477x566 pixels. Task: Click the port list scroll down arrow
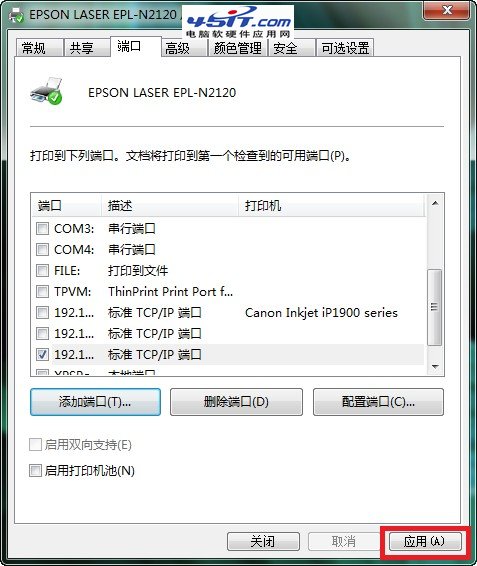[x=435, y=367]
